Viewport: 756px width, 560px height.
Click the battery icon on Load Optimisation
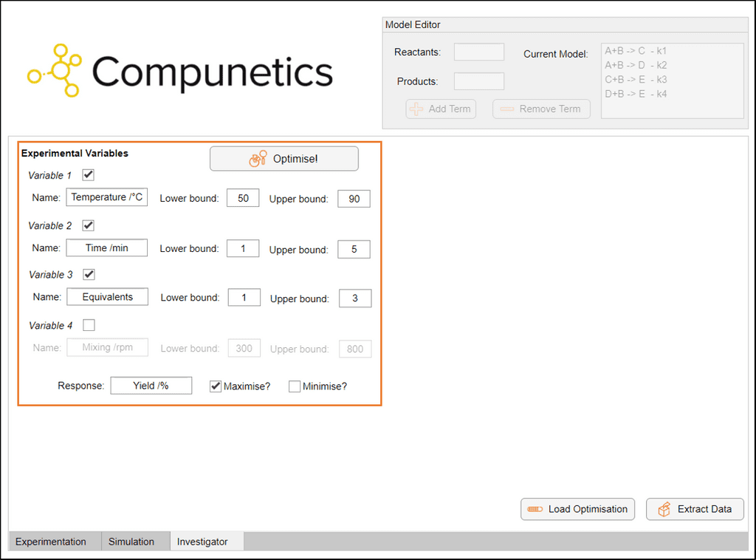click(x=535, y=509)
